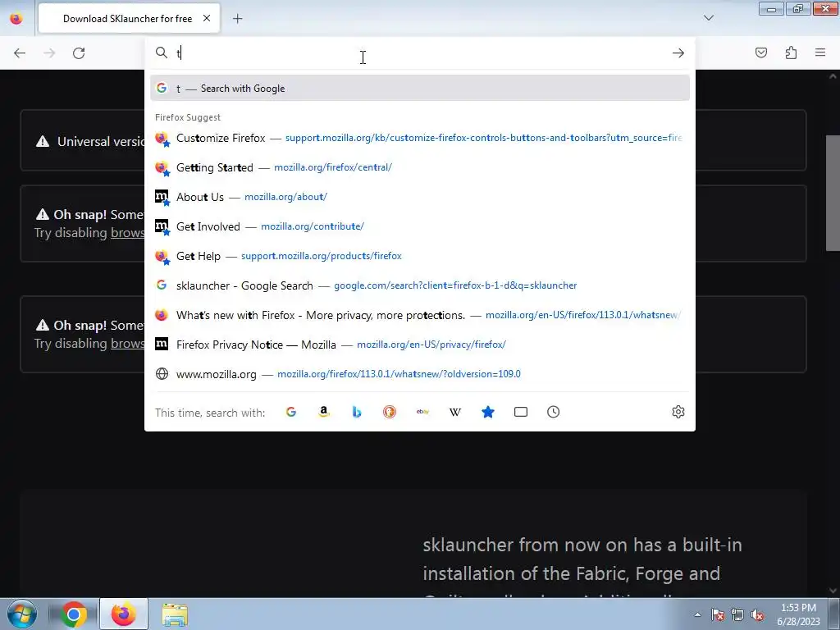Screen dimensions: 840x630
Task: Click the Firefox taskbar icon
Action: pos(124,614)
